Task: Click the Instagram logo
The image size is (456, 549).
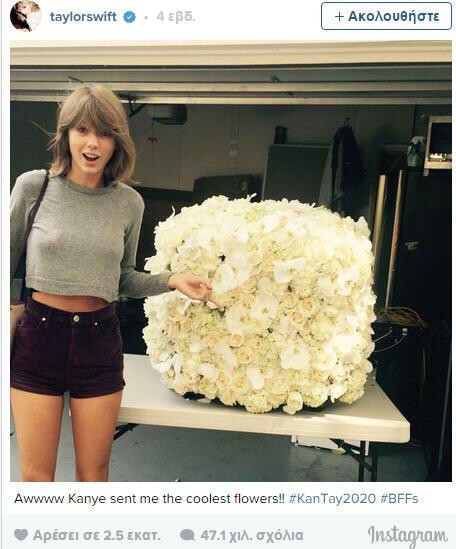Action: (408, 535)
